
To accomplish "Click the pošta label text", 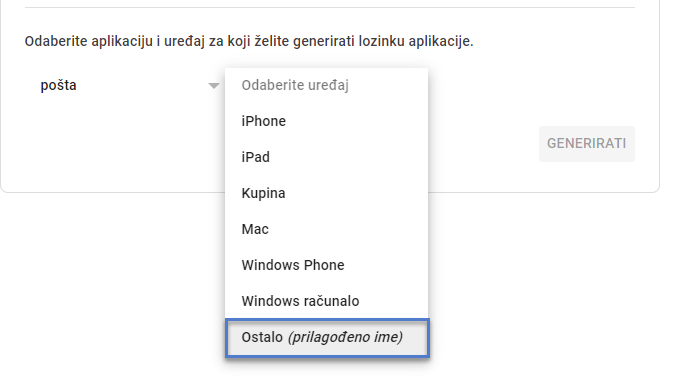I will click(x=59, y=85).
